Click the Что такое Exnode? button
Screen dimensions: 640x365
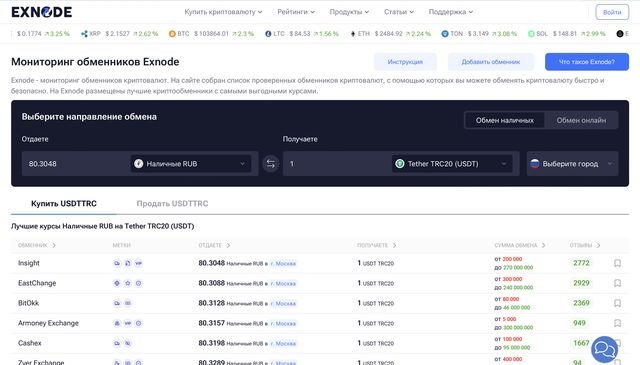[x=587, y=62]
